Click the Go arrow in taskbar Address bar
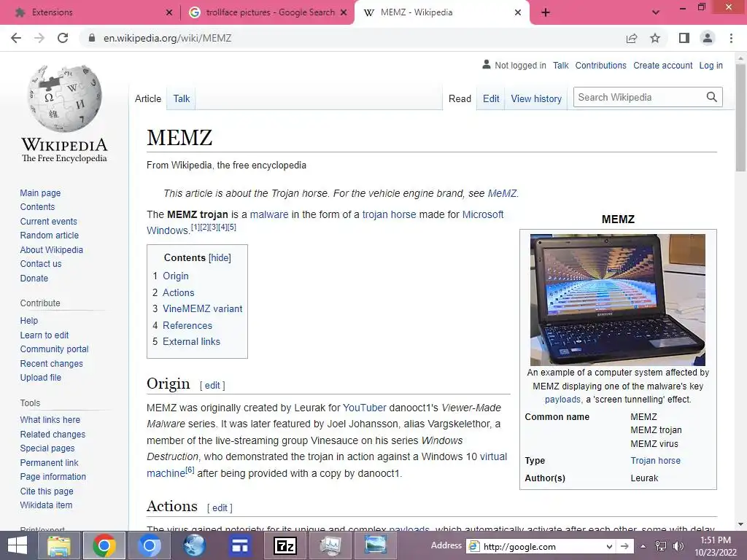Image resolution: width=747 pixels, height=560 pixels. [x=624, y=547]
